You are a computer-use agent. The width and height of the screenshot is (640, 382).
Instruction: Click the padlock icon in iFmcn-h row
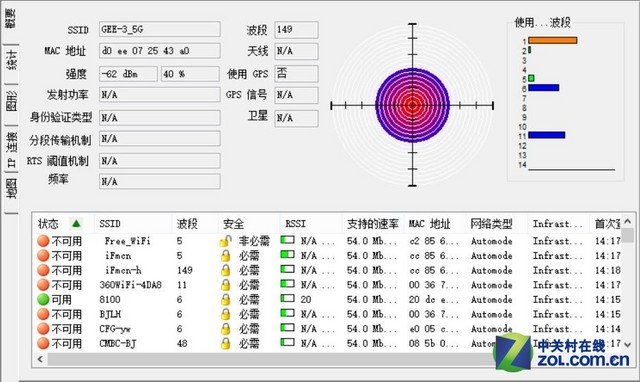[225, 271]
